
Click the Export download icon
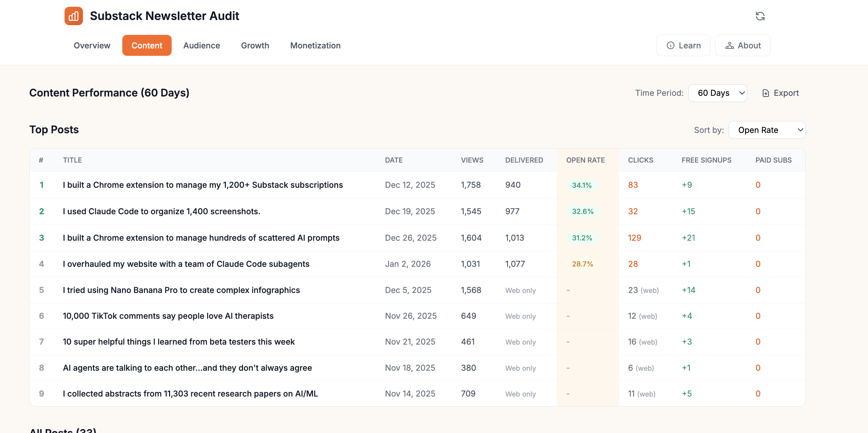coord(766,93)
